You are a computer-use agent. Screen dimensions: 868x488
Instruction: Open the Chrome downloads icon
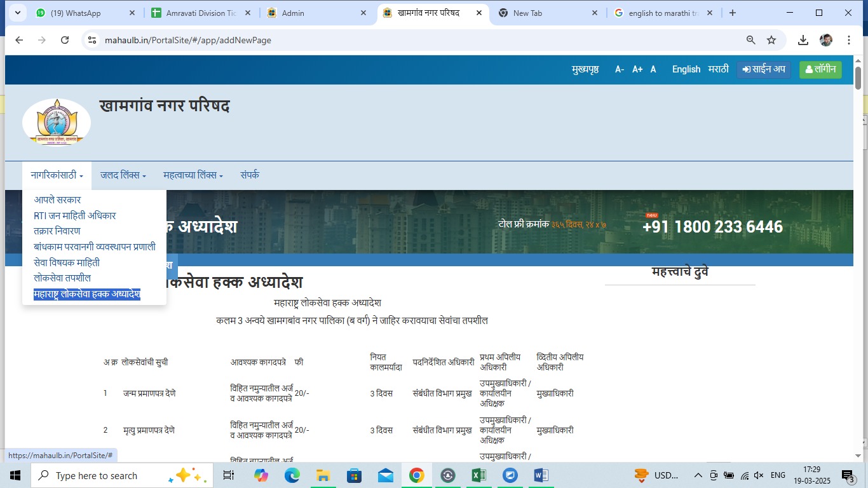click(803, 40)
